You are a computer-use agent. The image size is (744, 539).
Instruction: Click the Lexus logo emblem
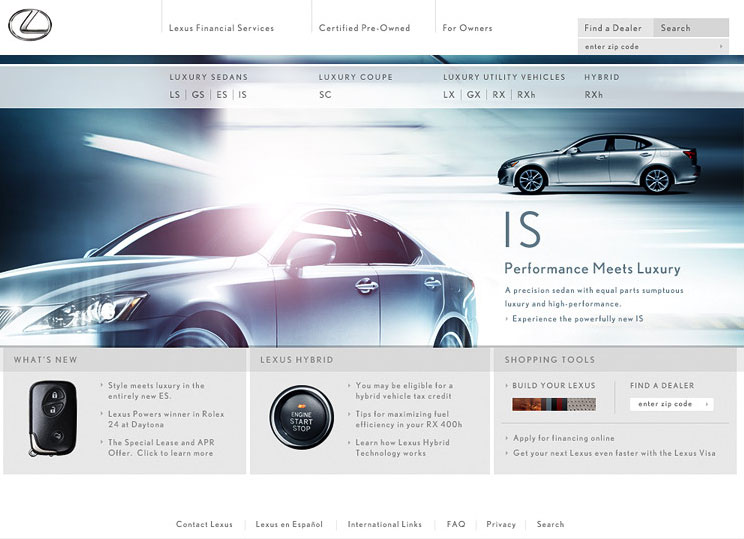pos(30,24)
